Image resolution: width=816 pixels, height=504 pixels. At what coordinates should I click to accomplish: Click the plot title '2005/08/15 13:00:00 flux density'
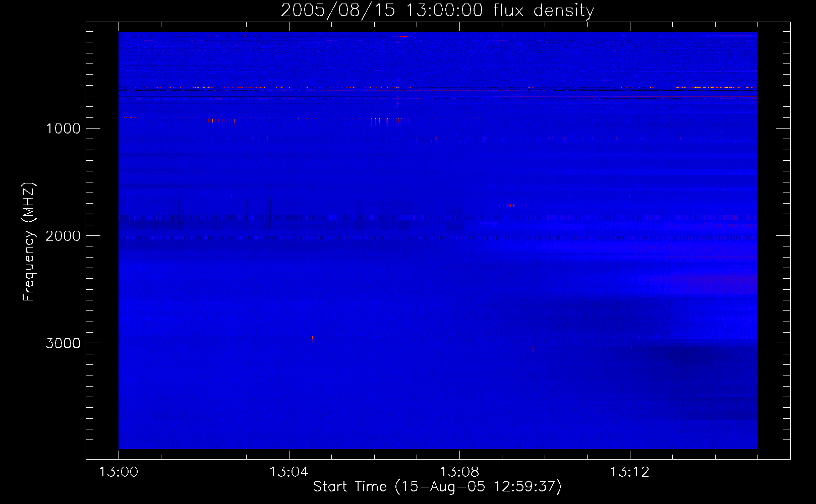tap(437, 11)
